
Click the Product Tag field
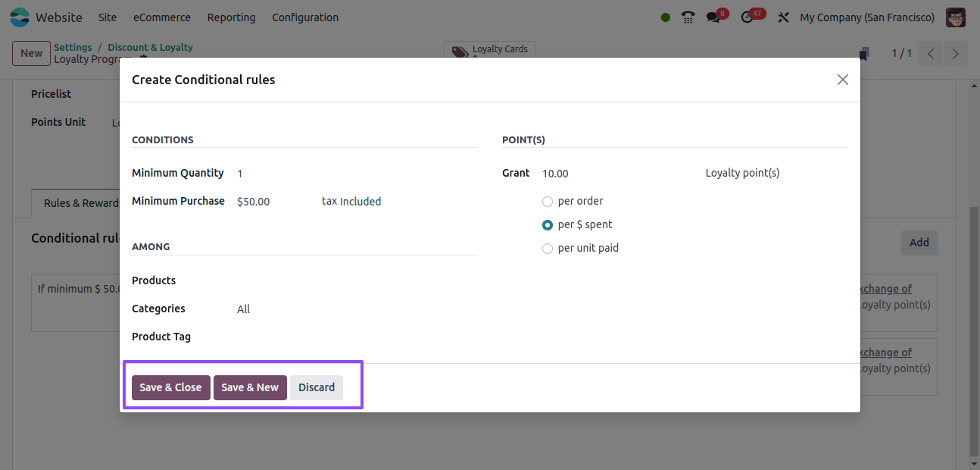click(356, 337)
